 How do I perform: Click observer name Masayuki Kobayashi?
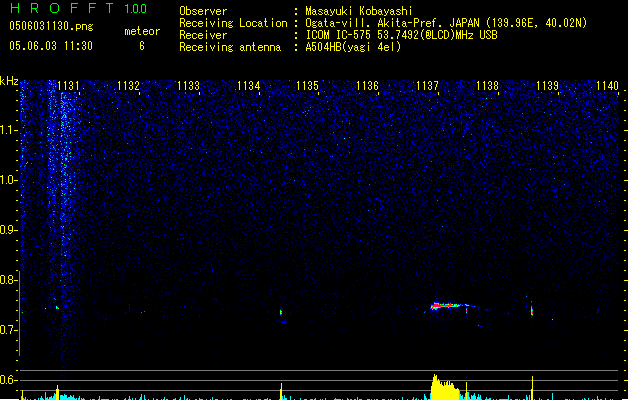[x=359, y=11]
